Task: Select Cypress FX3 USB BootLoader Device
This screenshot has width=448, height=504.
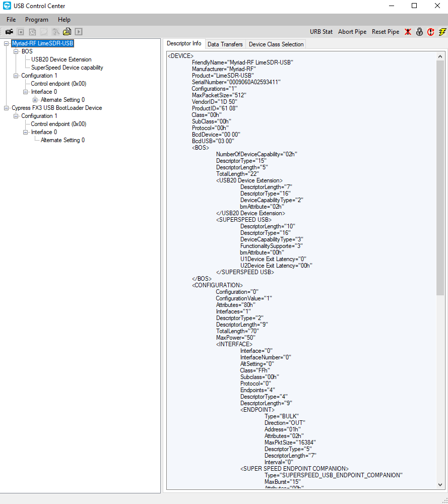Action: pyautogui.click(x=57, y=108)
